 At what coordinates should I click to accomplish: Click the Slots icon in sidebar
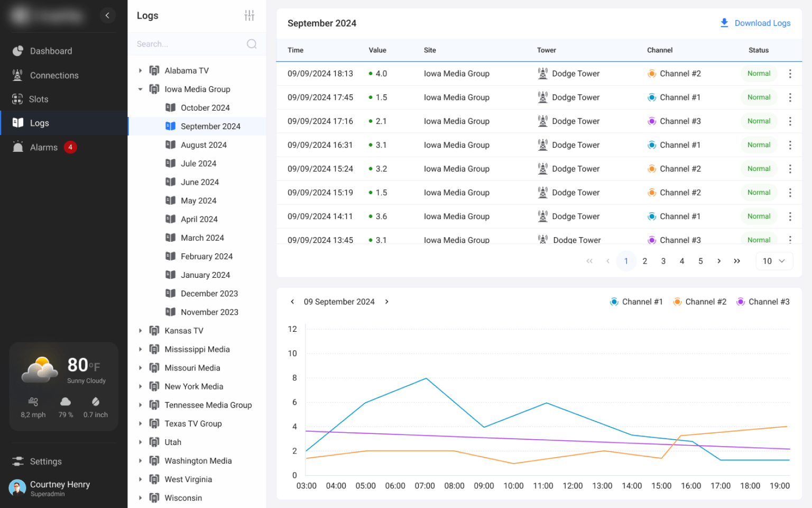pyautogui.click(x=17, y=99)
